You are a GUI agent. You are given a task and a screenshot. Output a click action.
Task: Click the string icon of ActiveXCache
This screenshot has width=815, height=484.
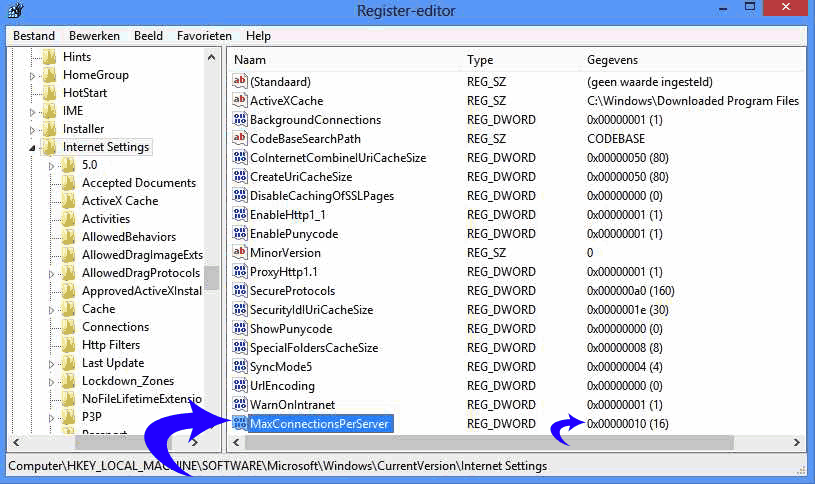point(240,100)
